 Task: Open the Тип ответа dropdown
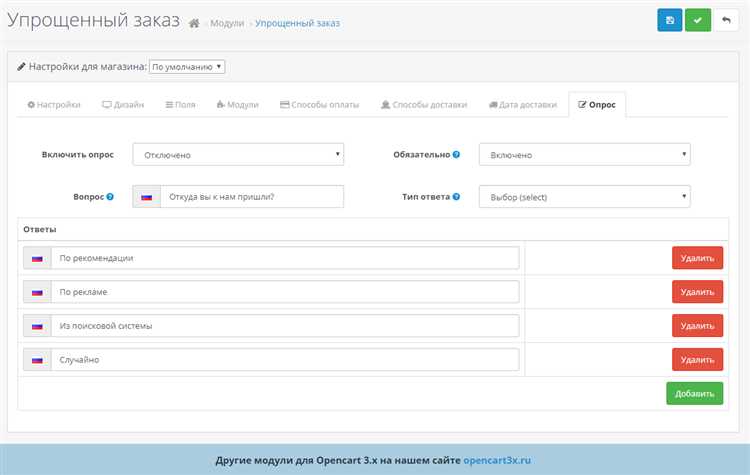(x=585, y=197)
